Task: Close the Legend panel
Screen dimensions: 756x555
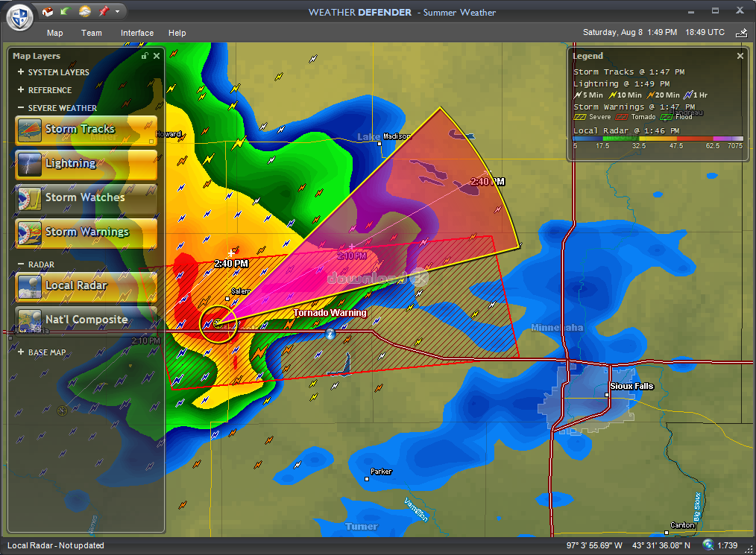Action: 740,56
